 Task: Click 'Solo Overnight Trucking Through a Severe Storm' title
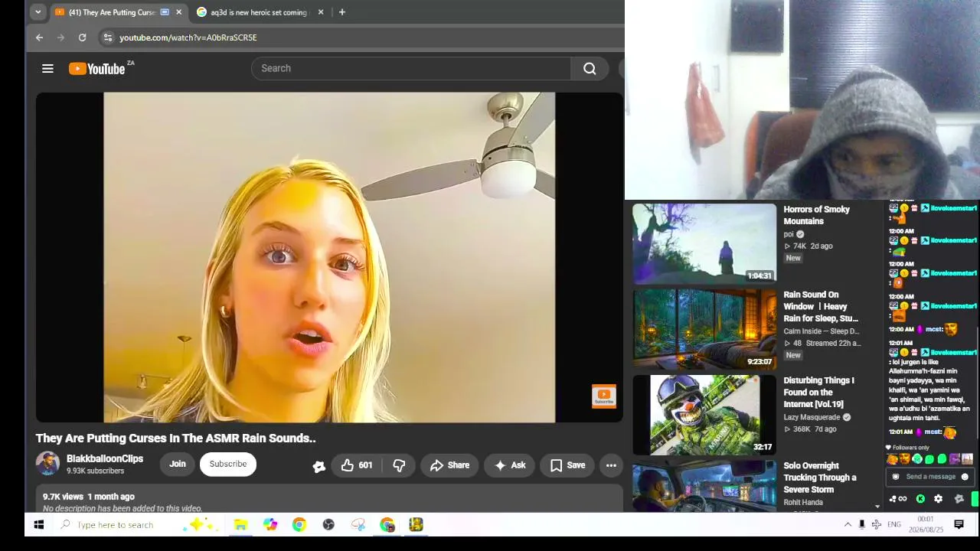pos(819,478)
